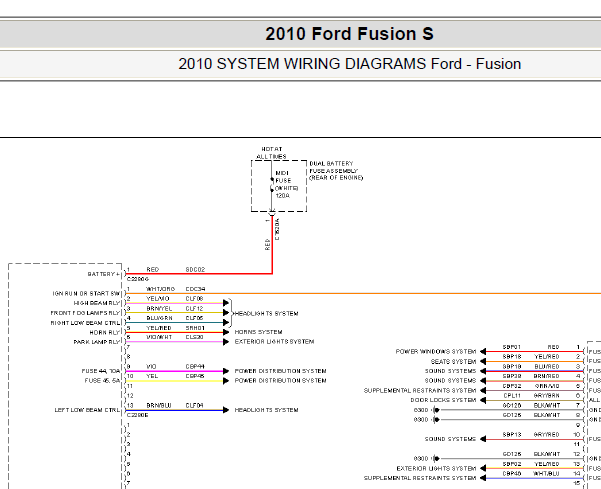Click the arrowhead next to EXTERIOR LIGHTS SYSTEM on left
The width and height of the screenshot is (601, 489).
(x=226, y=342)
